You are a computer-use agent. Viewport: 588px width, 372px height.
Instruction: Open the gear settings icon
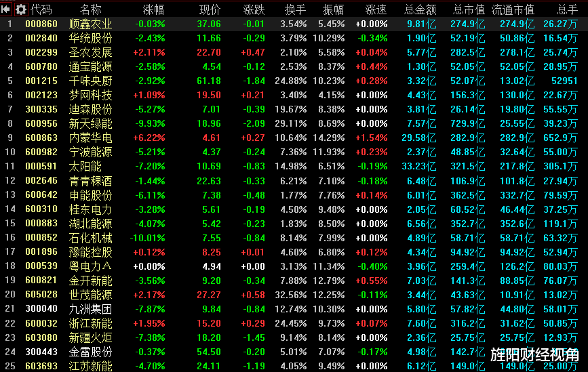coord(21,9)
